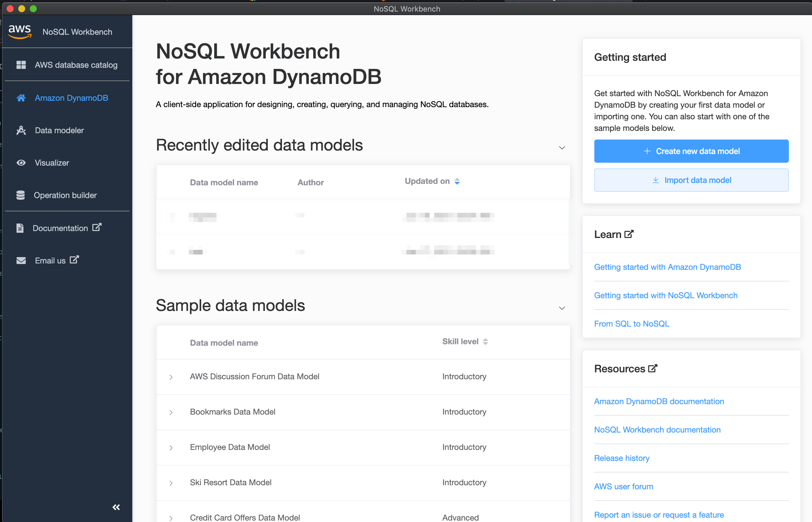Screen dimensions: 812x522
Task: Click Data model name header in recent table
Action: click(x=224, y=182)
